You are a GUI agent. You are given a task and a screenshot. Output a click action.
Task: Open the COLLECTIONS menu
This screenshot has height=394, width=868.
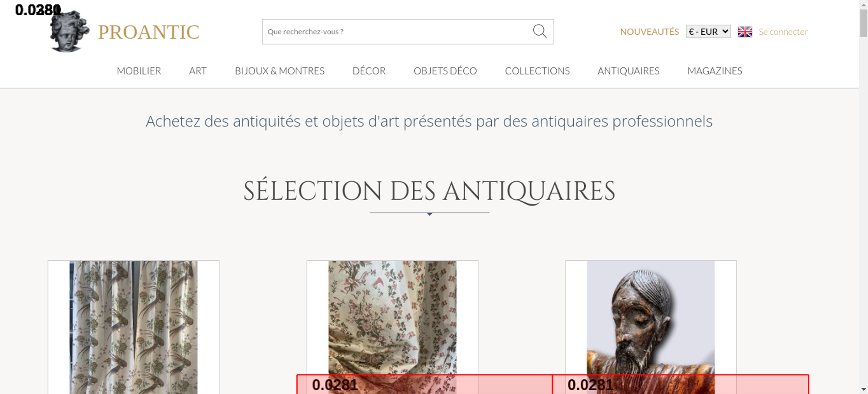[x=537, y=71]
